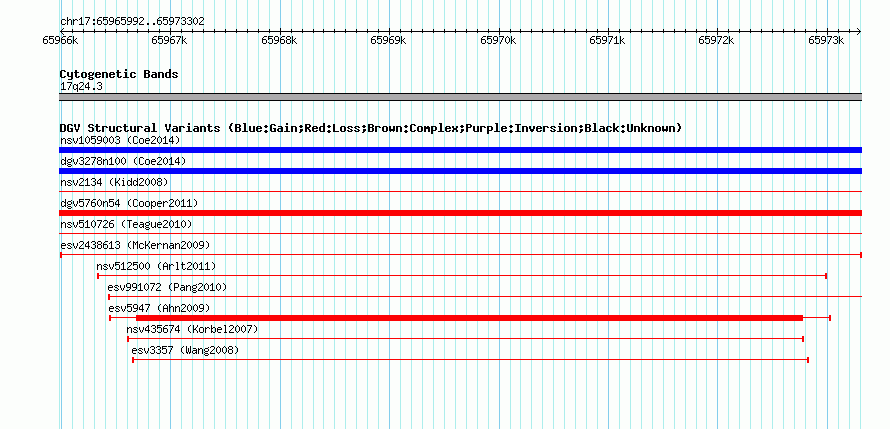Click the dgv3278n100 (Coe2014) label
The height and width of the screenshot is (429, 890).
click(x=123, y=161)
